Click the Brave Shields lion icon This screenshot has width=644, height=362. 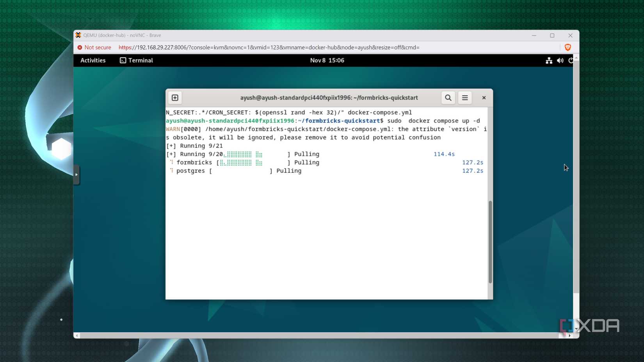pos(568,47)
